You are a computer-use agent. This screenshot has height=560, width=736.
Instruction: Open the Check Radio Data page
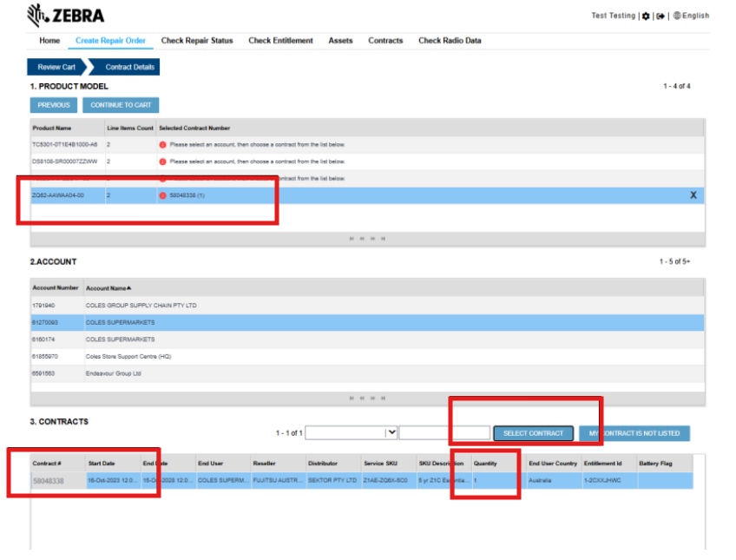450,40
